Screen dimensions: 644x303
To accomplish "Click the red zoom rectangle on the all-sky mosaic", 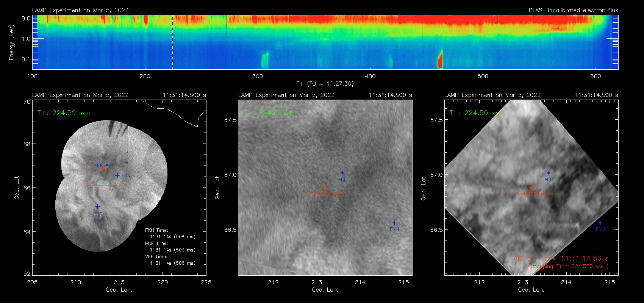I will pos(103,168).
